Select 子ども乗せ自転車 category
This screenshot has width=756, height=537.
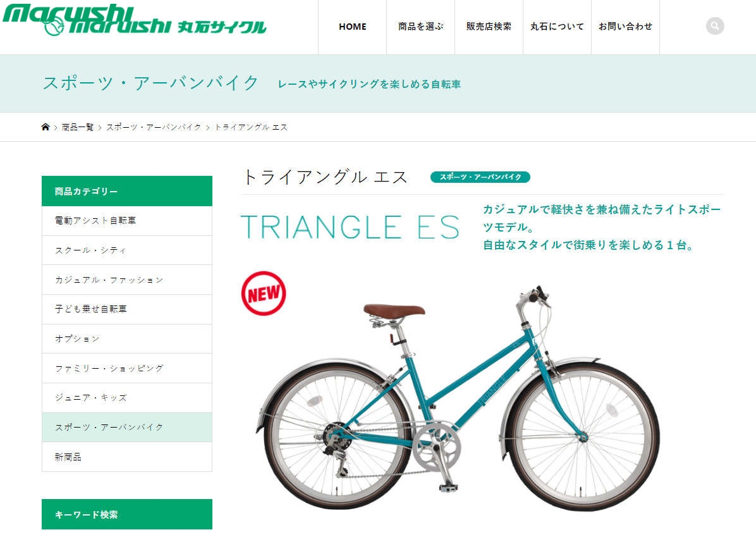(x=127, y=309)
